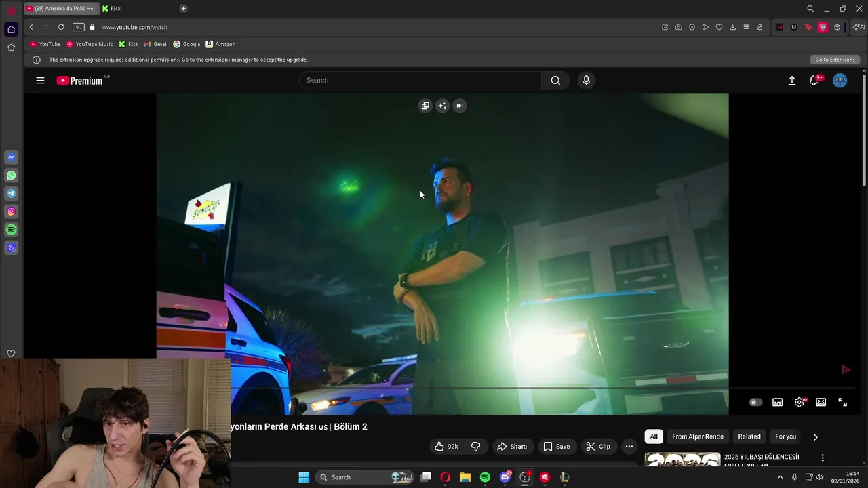
Task: Toggle the autoplay switch in player
Action: tap(755, 403)
